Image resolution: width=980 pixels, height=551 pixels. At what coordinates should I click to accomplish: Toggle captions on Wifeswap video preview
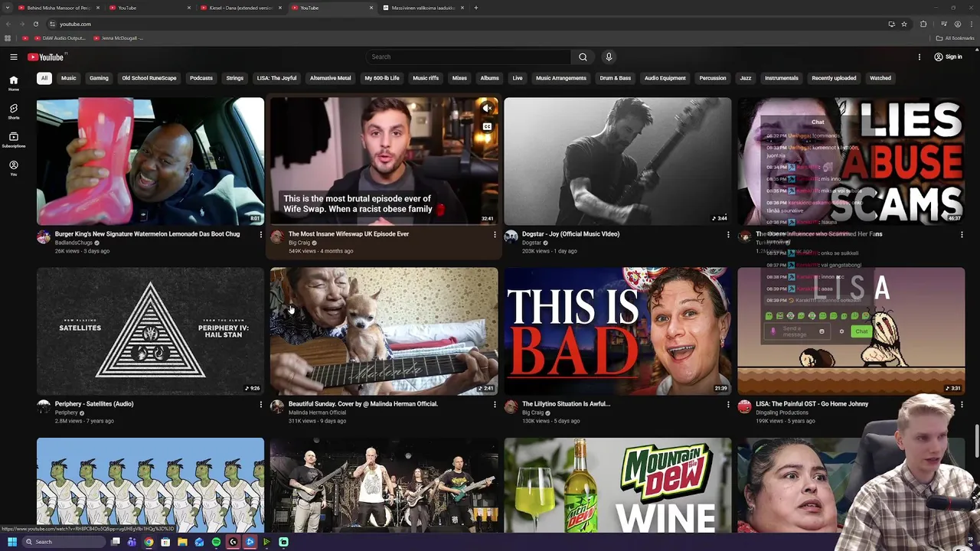pyautogui.click(x=487, y=126)
